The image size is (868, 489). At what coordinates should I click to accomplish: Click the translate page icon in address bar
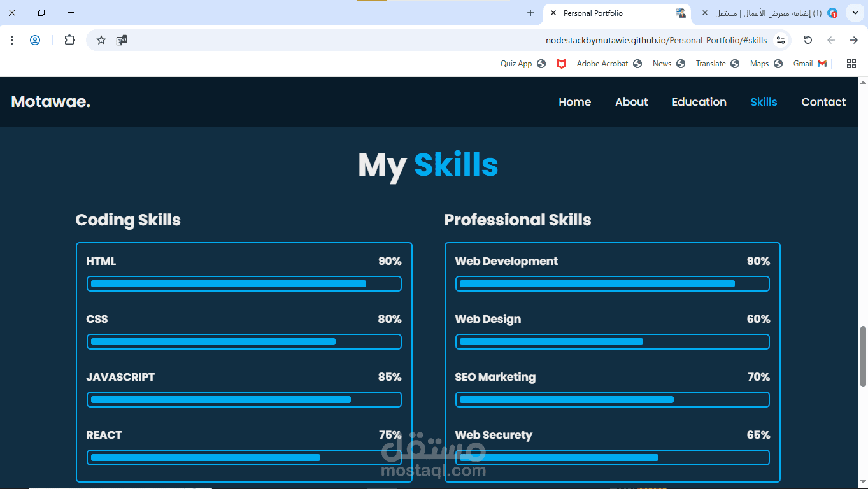[122, 40]
